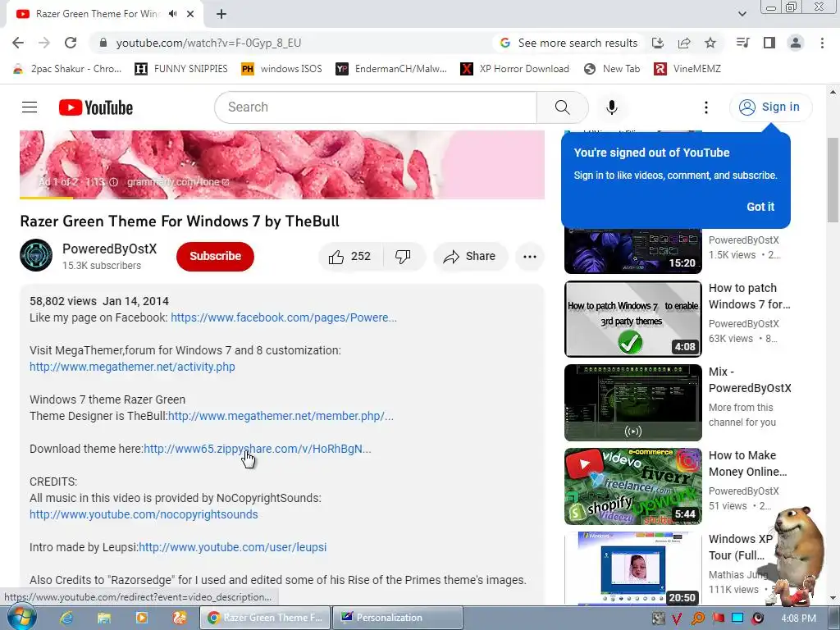
Task: Click the magnifier search button
Action: click(x=563, y=107)
